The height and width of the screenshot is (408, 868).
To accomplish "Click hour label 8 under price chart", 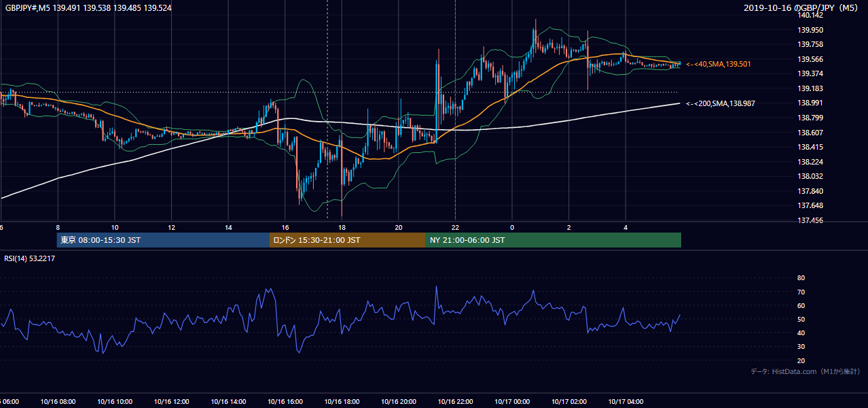I will point(58,228).
